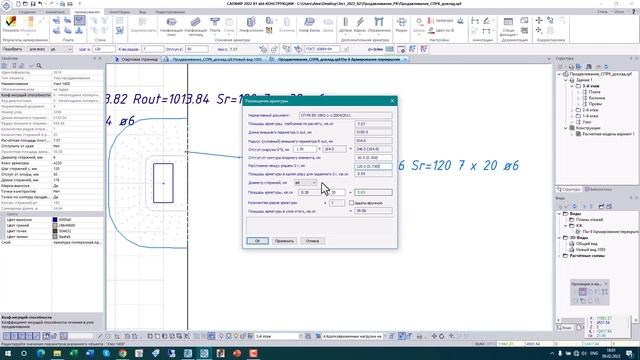Switch to the Вид ribbon tab
The height and width of the screenshot is (360, 640).
pos(142,12)
